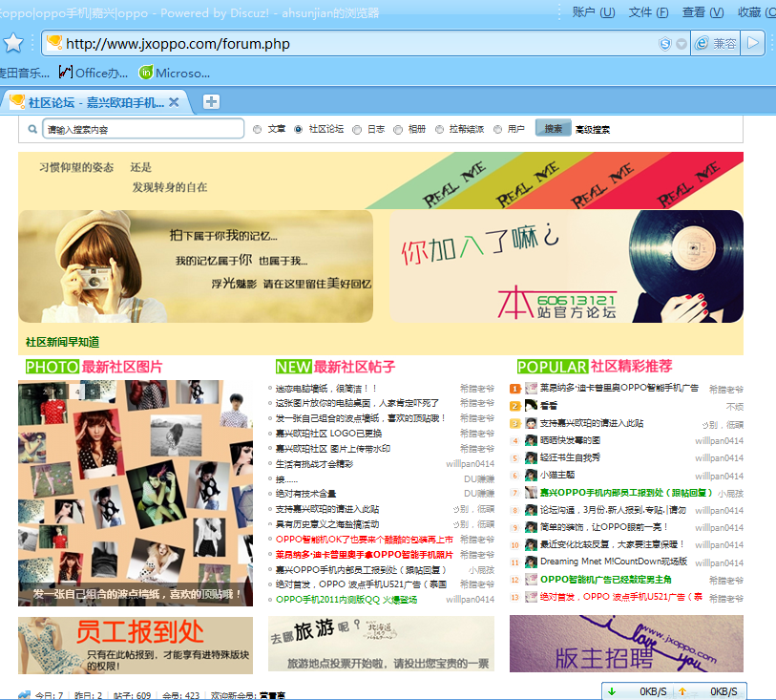Click the avatar beside 简单的装饰，让OPPO眼前一亮
Screen dimensions: 776x700
coord(531,527)
